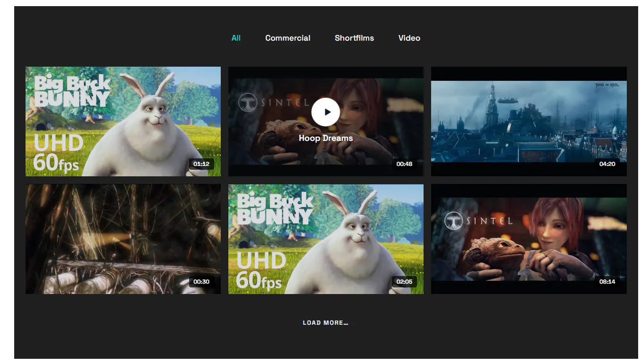Click the play button on the Hoop Dreams video

pyautogui.click(x=326, y=112)
